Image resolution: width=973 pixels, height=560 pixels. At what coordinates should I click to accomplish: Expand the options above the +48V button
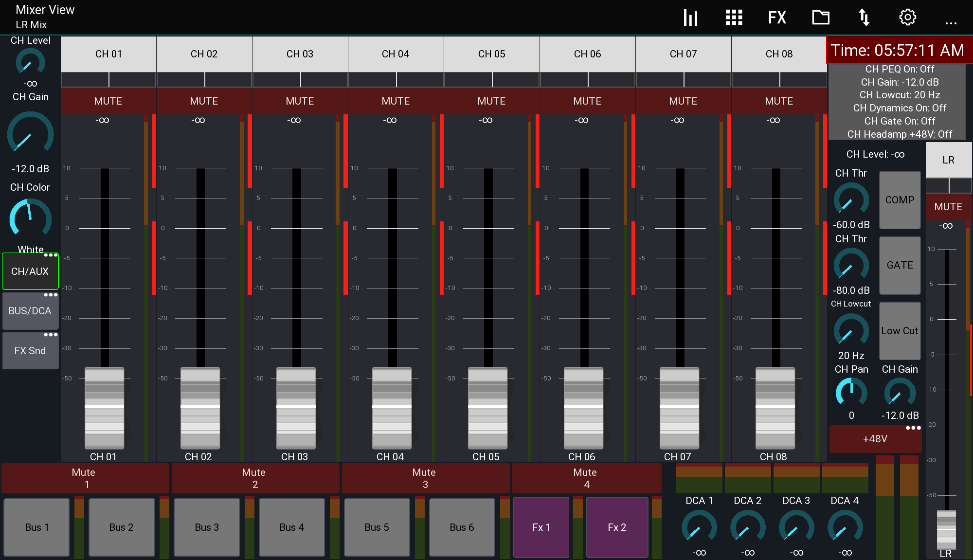[912, 427]
